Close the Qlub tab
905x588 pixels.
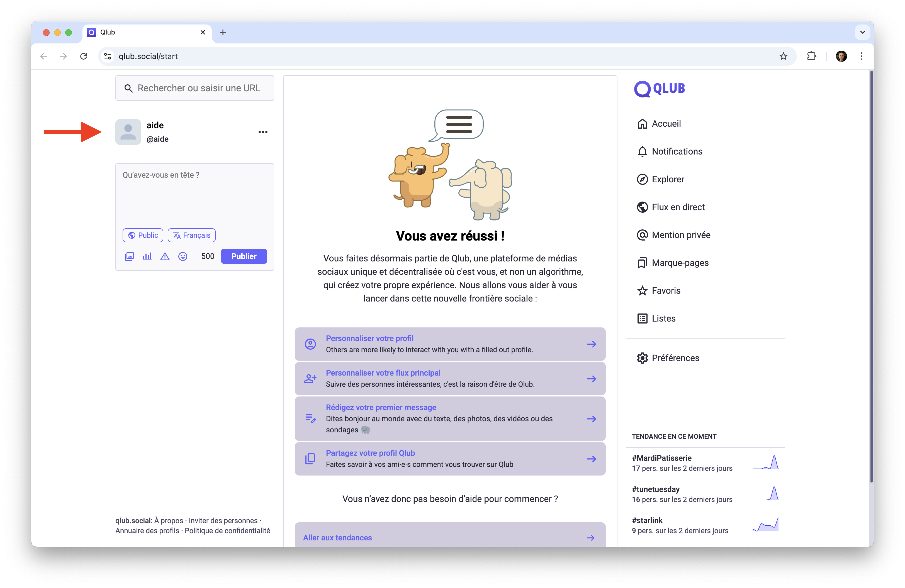pos(203,32)
